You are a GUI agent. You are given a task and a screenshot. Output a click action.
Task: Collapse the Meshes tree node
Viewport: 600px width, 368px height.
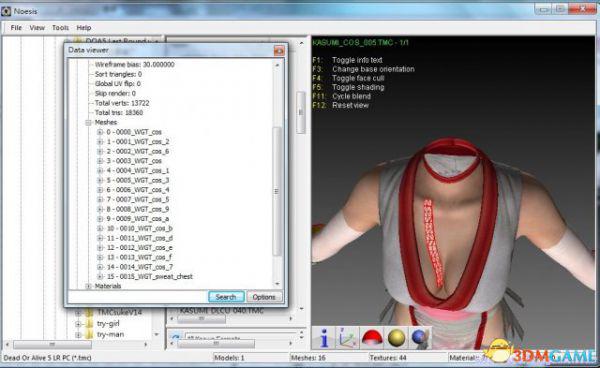(88, 122)
